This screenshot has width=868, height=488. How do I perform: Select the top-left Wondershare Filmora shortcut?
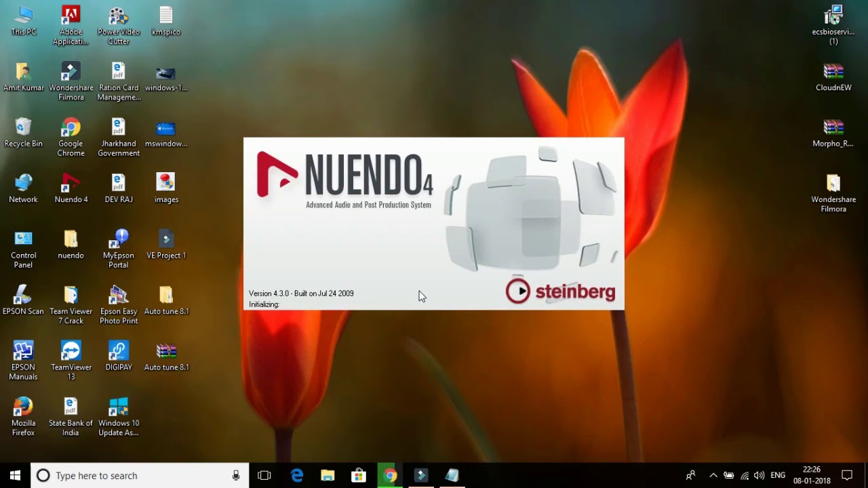71,81
